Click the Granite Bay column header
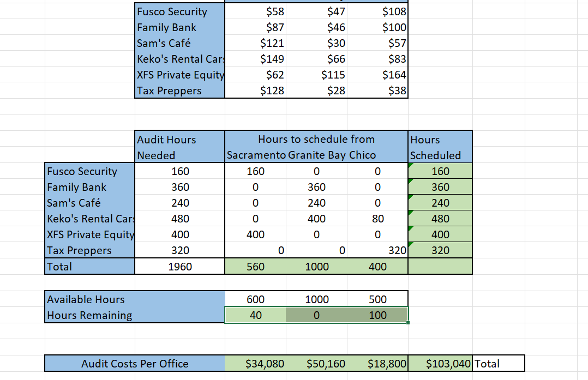Screen dimensions: 588x380 316,155
